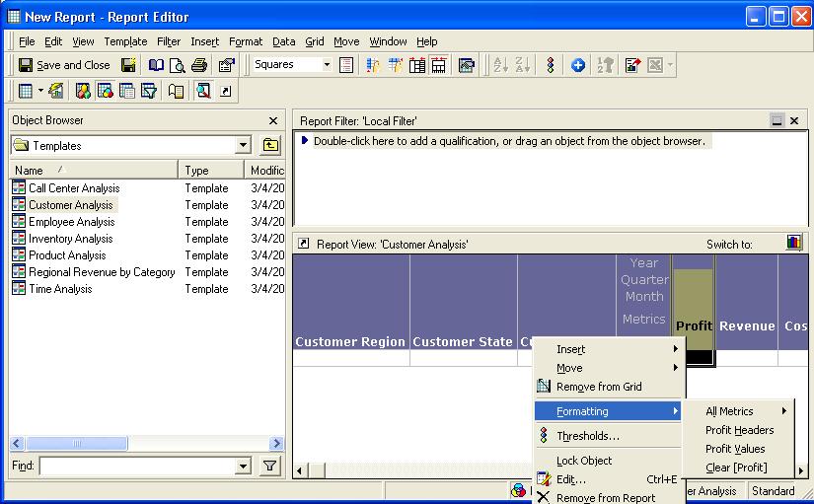Expand the Move submenu in context menu
The image size is (814, 504).
[x=610, y=368]
